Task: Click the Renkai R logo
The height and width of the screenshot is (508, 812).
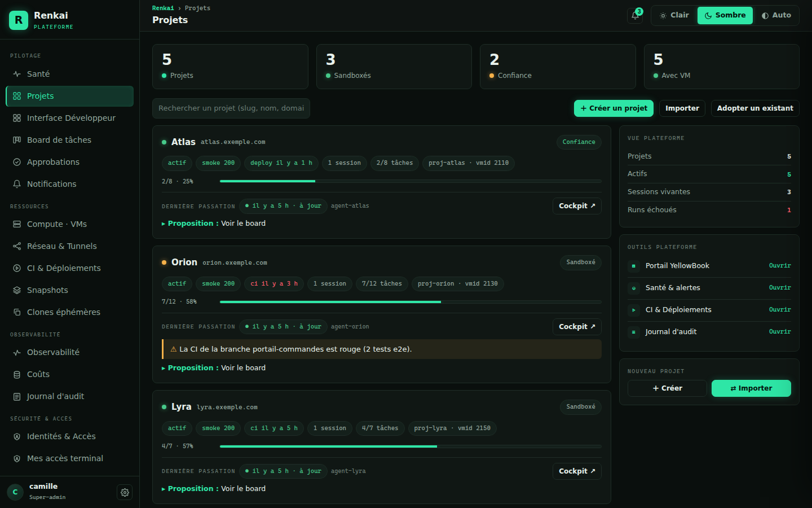Action: pyautogui.click(x=19, y=20)
